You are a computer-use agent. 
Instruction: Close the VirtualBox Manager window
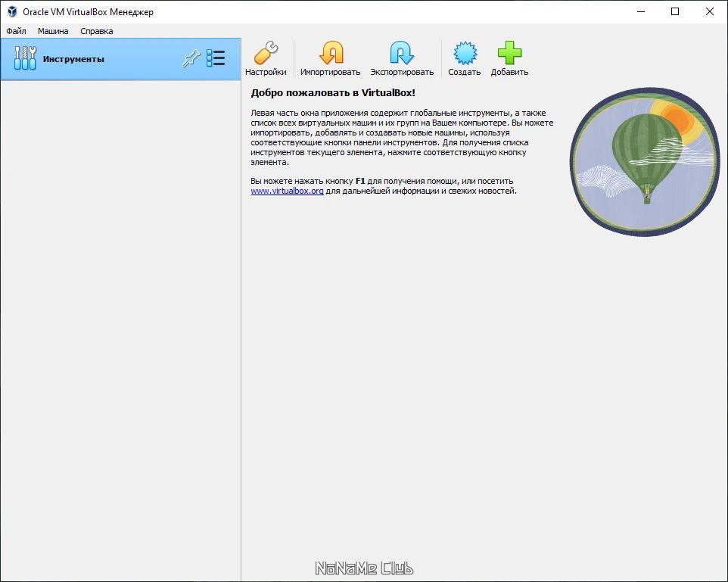point(710,11)
